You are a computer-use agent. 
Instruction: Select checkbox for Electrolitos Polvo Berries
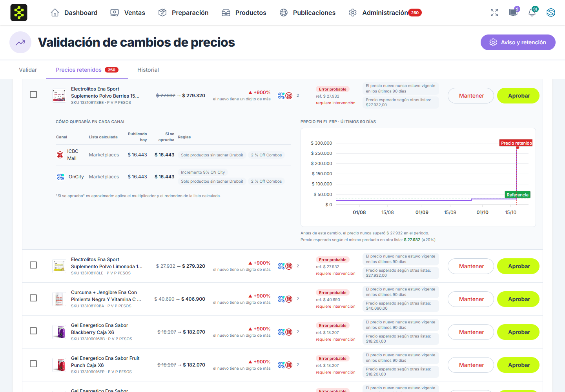pyautogui.click(x=33, y=94)
